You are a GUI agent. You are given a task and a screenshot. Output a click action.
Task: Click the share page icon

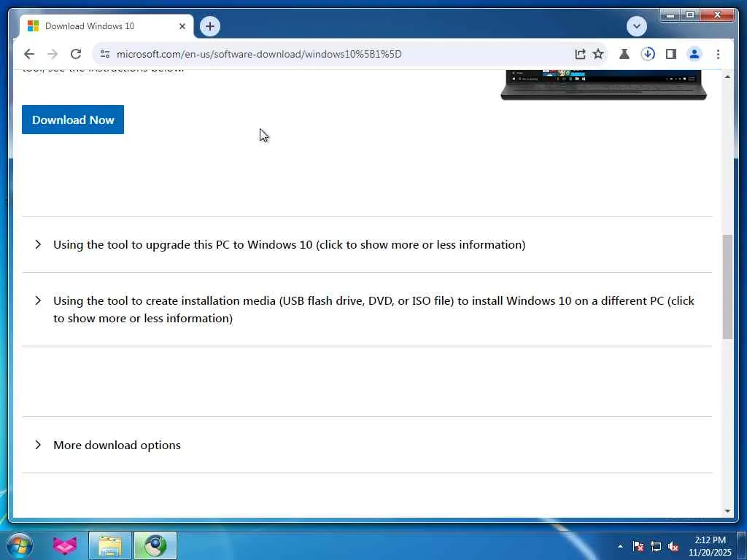(x=580, y=54)
